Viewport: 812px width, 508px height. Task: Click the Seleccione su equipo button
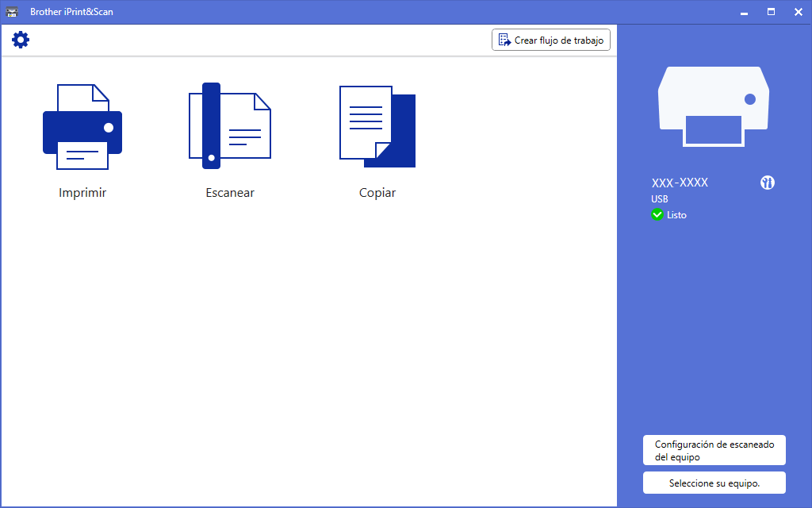[x=714, y=483]
